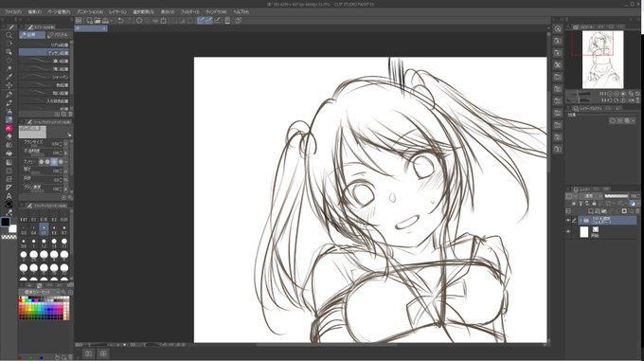Open the Layer Property effect dropdown arrow

point(634,120)
